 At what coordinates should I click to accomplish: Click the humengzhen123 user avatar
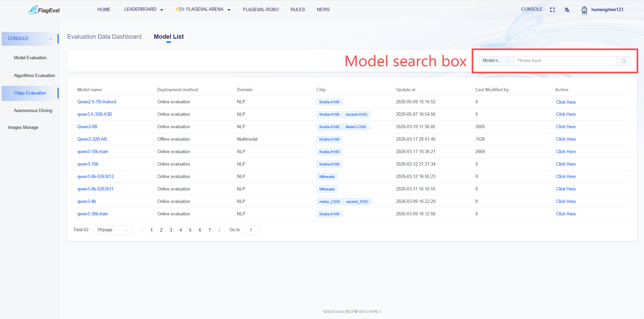(x=584, y=10)
